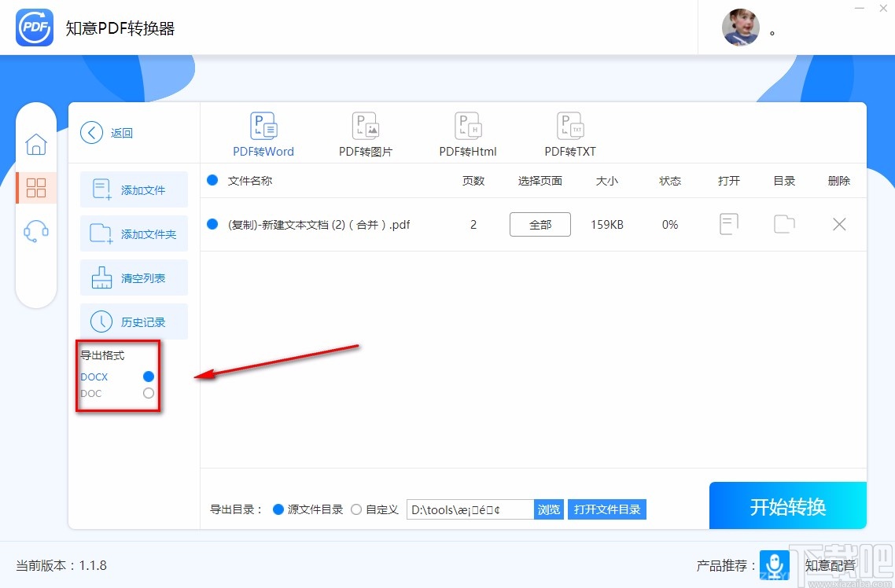This screenshot has width=895, height=588.
Task: Open the 全部 page range selector
Action: (x=540, y=224)
